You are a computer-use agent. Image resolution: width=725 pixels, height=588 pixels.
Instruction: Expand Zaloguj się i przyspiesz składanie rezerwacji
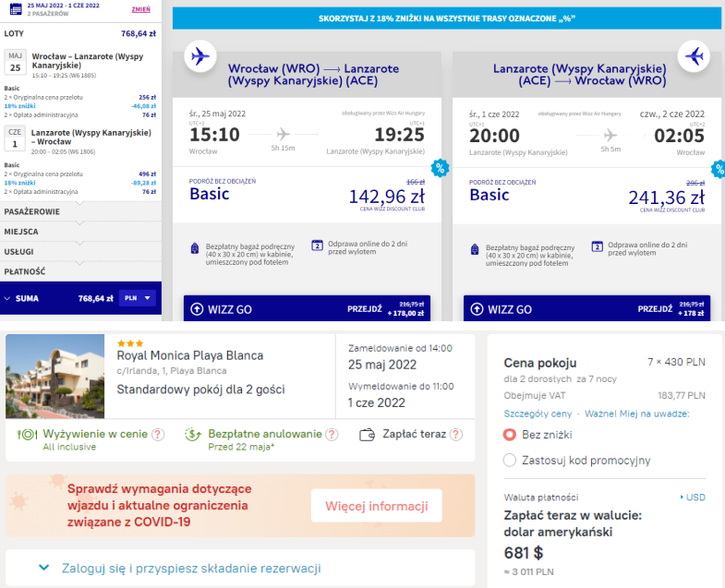click(x=43, y=569)
